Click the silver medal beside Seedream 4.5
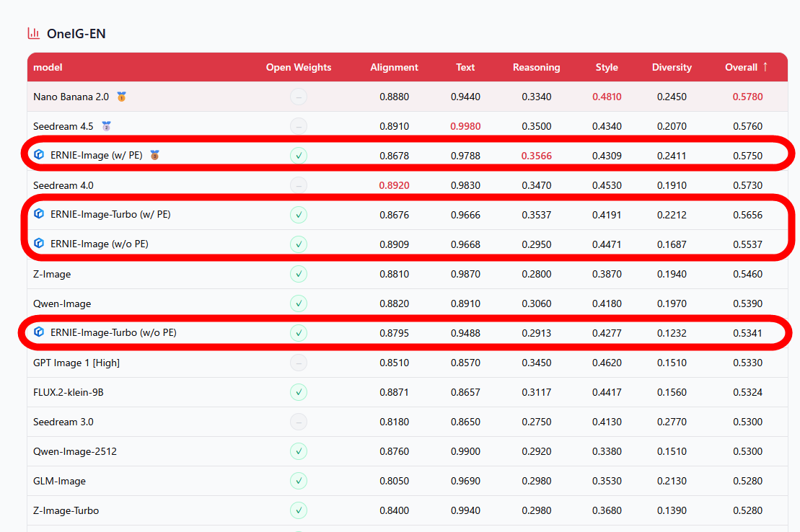 tap(106, 126)
